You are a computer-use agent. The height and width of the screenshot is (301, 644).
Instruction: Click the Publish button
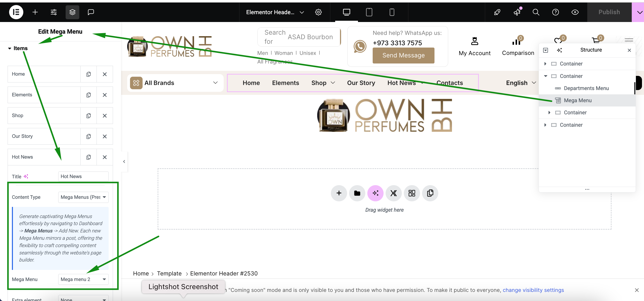(x=609, y=12)
